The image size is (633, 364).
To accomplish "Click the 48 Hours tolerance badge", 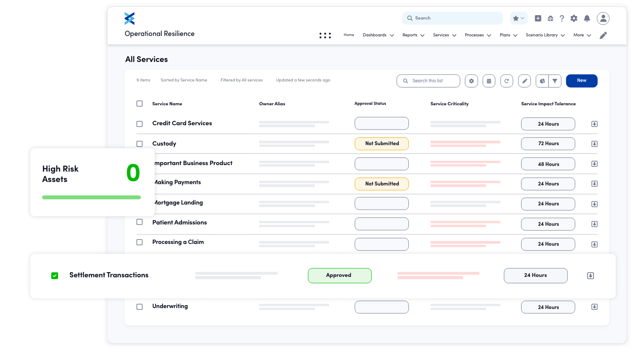I will point(548,164).
